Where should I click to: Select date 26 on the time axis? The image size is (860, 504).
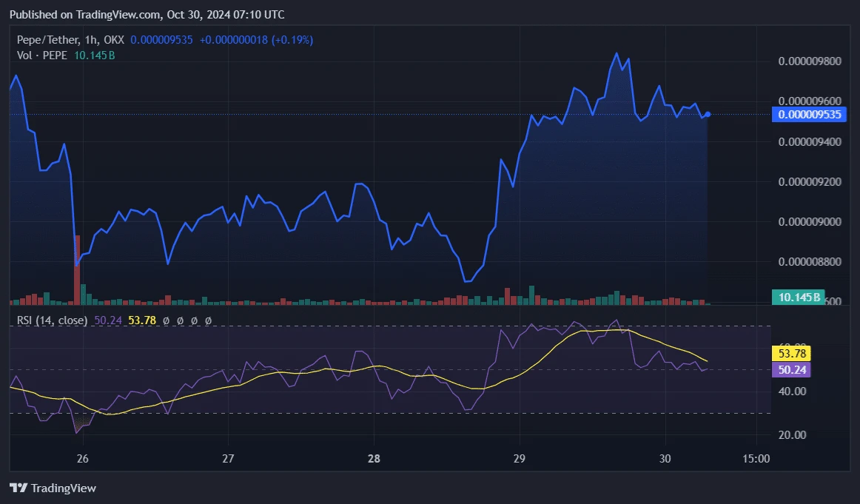point(83,459)
